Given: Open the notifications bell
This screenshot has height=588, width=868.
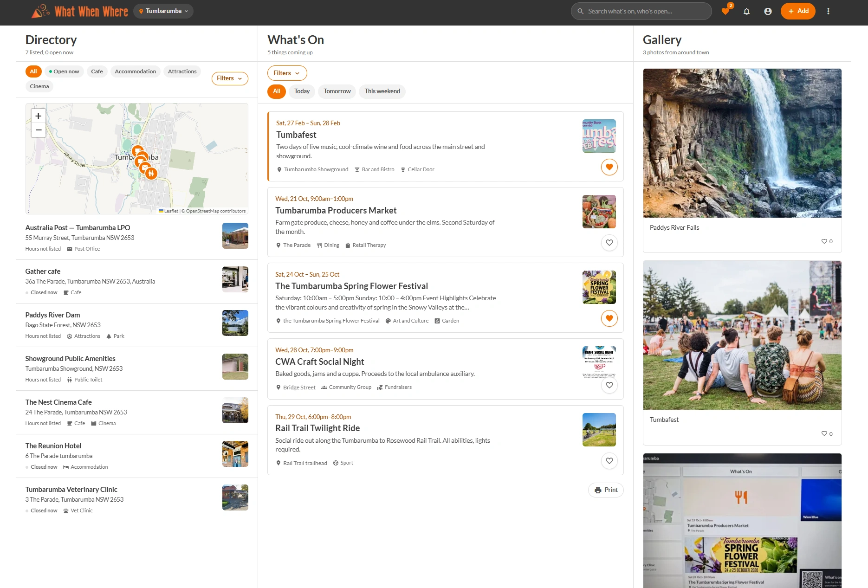Looking at the screenshot, I should (746, 11).
